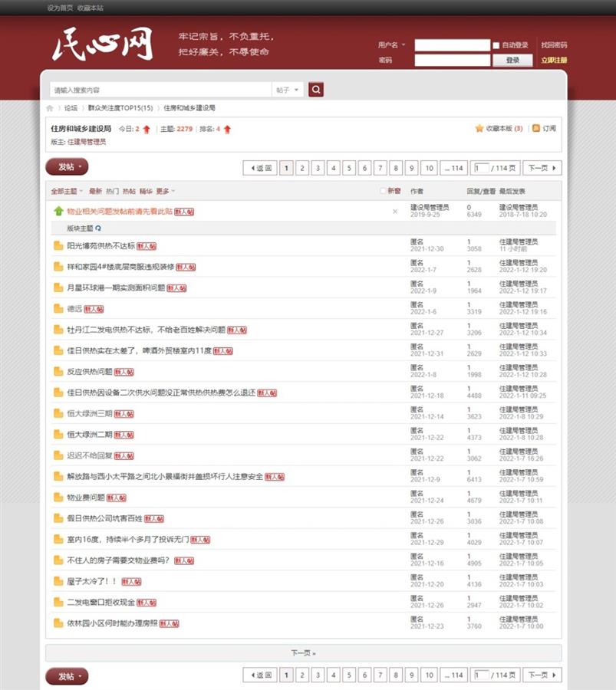Click the magnifier icon next to 版块主题
The width and height of the screenshot is (616, 690).
(x=98, y=228)
